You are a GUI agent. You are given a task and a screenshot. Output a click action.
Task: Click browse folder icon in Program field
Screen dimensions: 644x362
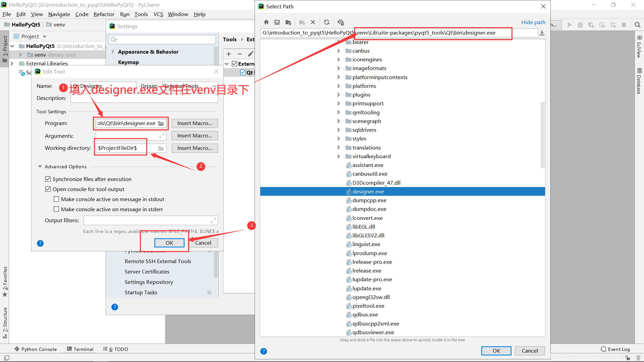click(161, 123)
